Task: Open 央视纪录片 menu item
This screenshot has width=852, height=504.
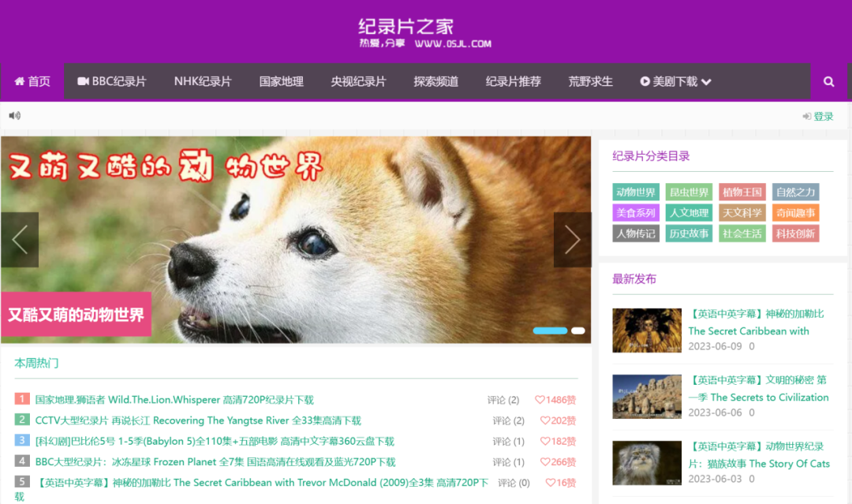Action: pos(359,81)
